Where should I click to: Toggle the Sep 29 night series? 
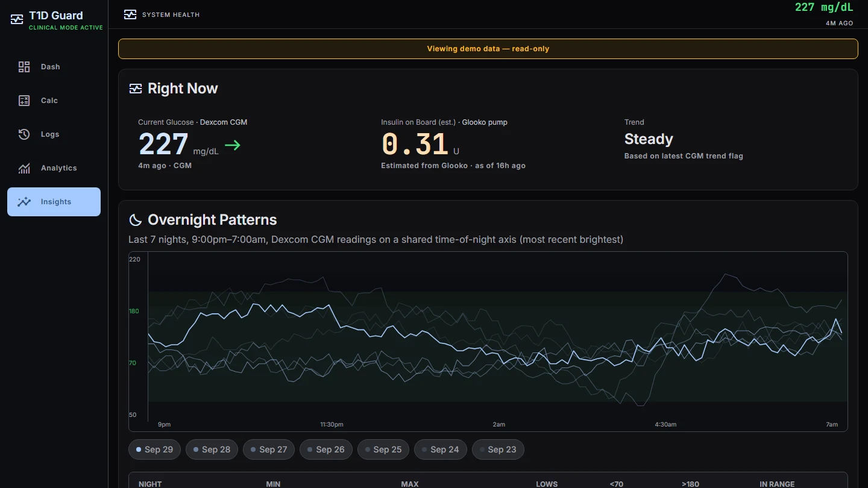point(154,449)
